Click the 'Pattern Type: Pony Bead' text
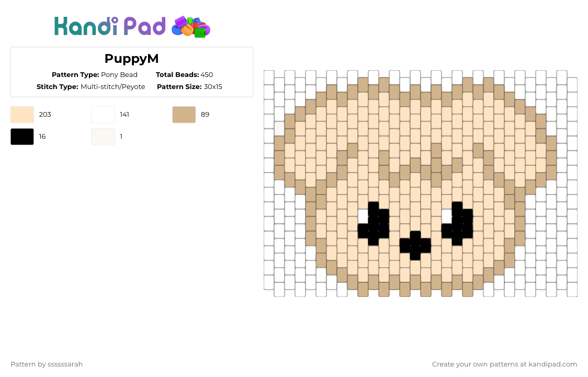The height and width of the screenshot is (377, 588). (x=95, y=75)
